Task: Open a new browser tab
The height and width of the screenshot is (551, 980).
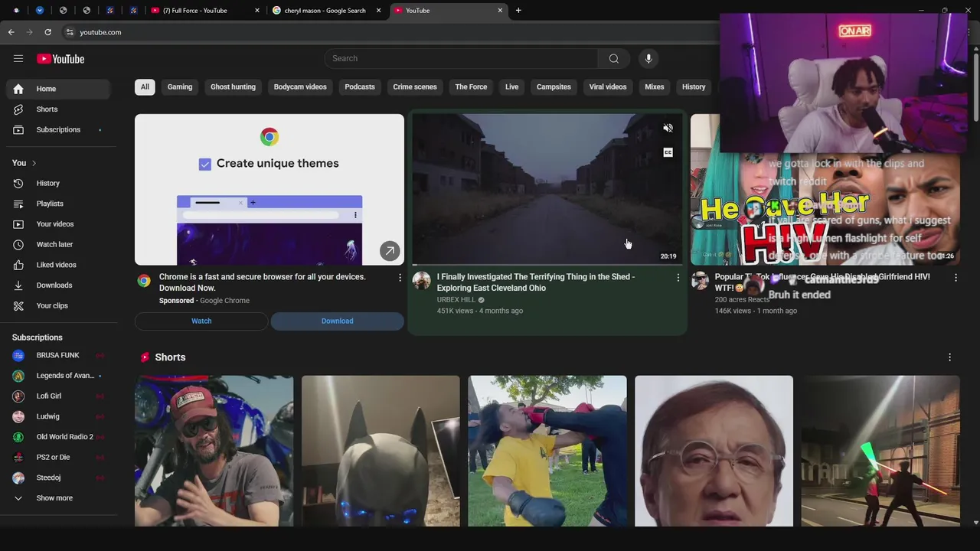Action: pos(518,11)
